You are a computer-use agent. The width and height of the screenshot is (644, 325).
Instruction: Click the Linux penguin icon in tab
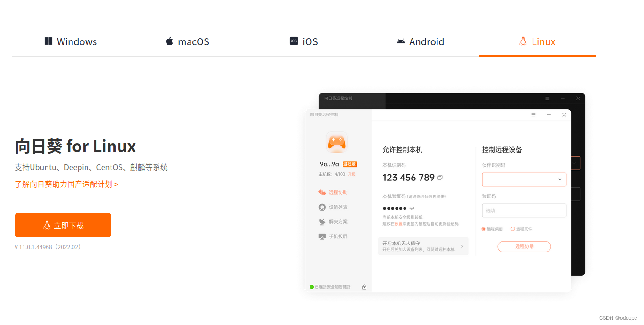[x=523, y=41]
